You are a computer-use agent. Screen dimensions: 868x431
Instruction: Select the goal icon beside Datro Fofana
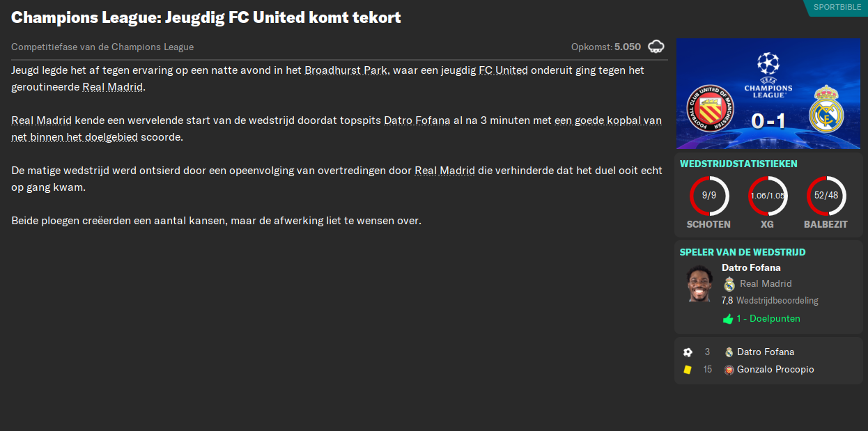(x=688, y=352)
